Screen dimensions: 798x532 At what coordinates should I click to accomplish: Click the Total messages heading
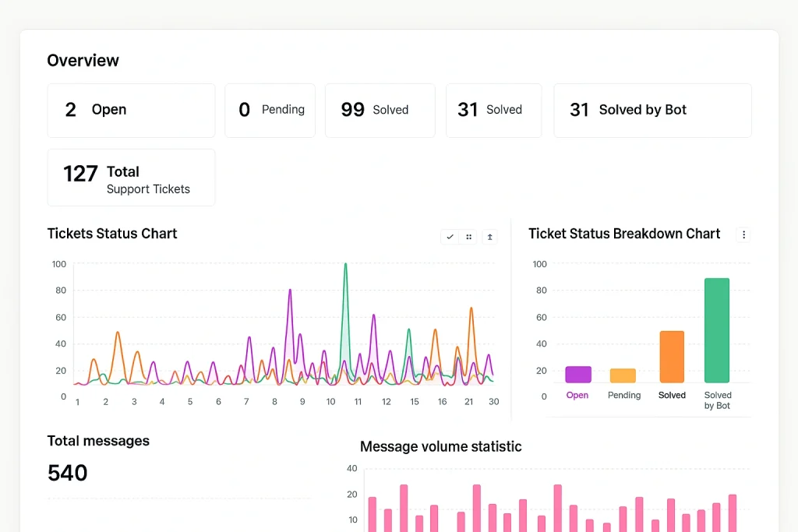pyautogui.click(x=98, y=441)
